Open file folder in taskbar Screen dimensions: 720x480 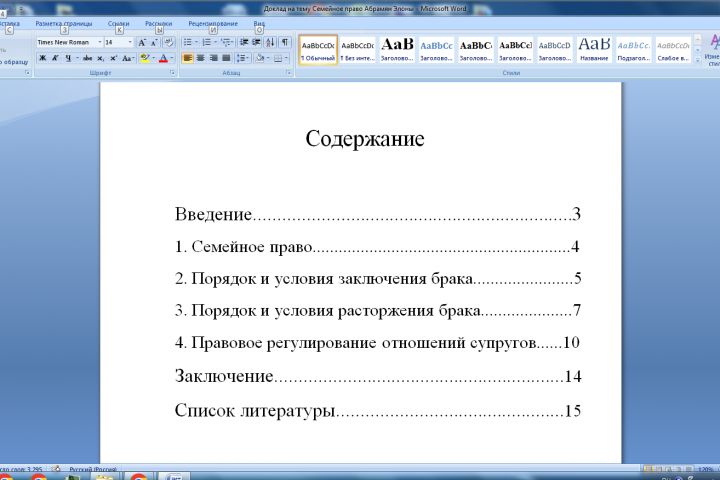pyautogui.click(x=104, y=477)
